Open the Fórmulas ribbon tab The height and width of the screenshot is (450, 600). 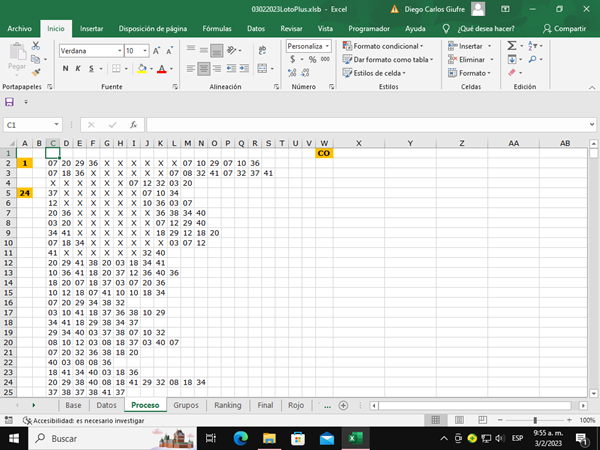(x=217, y=29)
